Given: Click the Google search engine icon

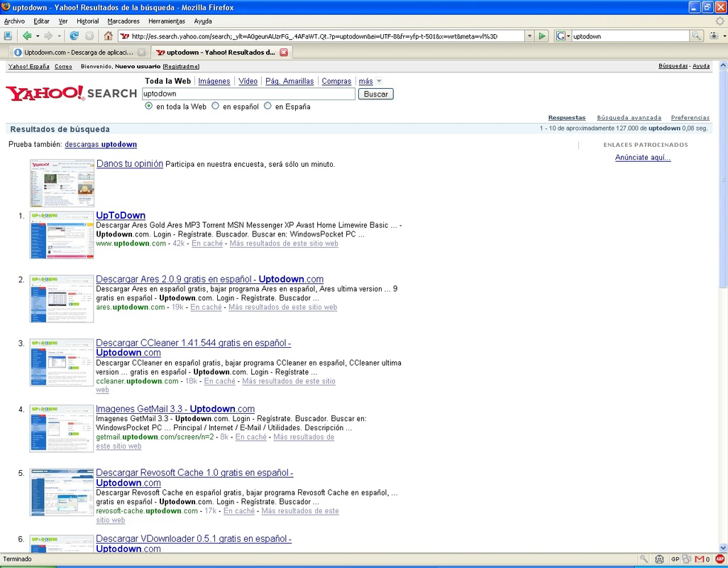Looking at the screenshot, I should pos(561,35).
